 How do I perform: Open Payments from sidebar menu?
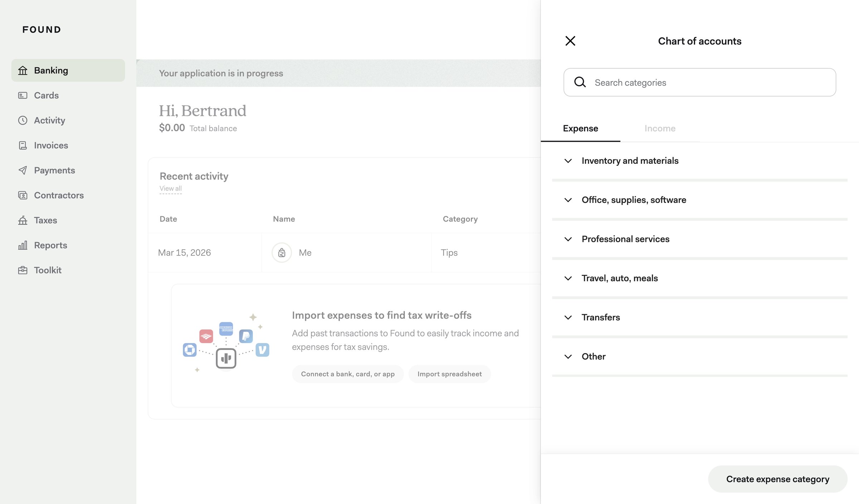pyautogui.click(x=68, y=170)
